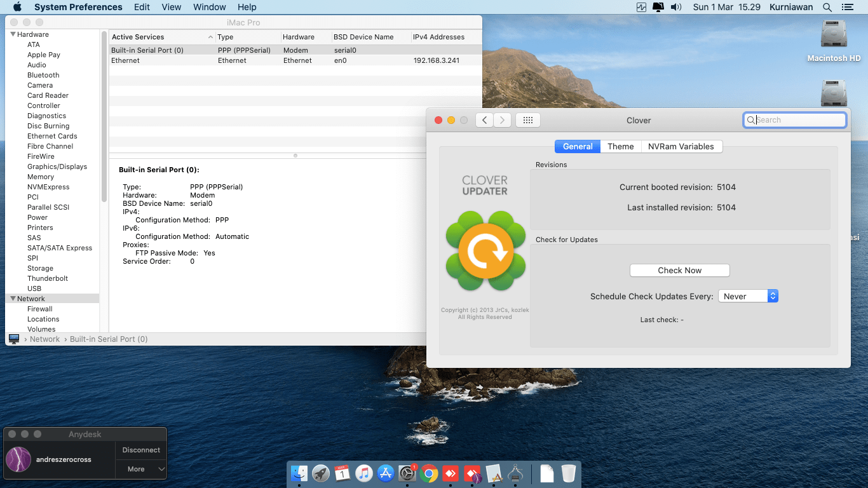Select Bluetooth in the Hardware list

(43, 75)
